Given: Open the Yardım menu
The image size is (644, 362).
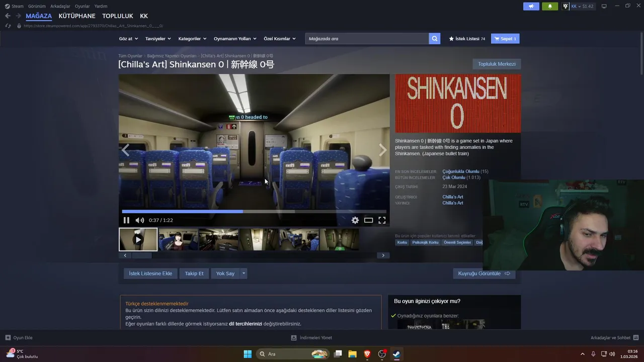Looking at the screenshot, I should pos(101,6).
